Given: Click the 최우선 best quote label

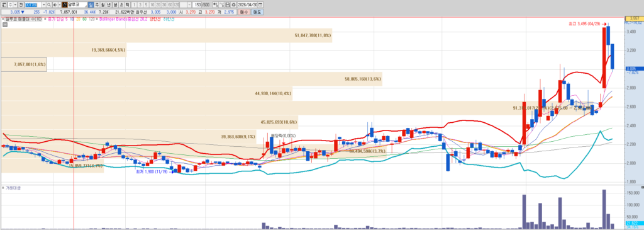Looking at the screenshot, I should coord(141,12).
